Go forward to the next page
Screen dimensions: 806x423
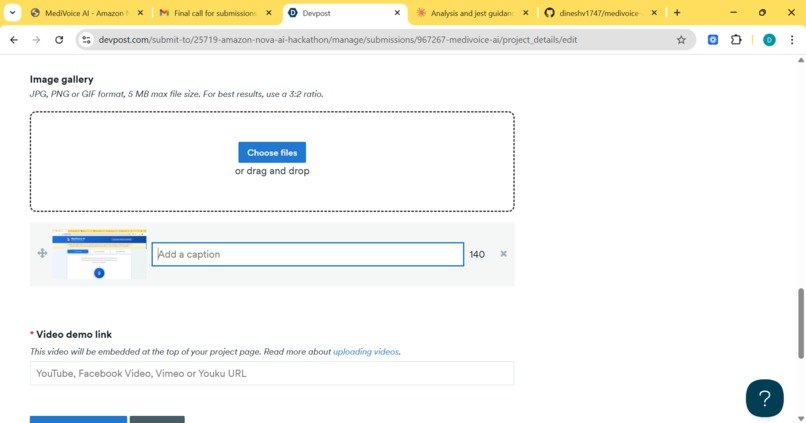[x=36, y=40]
